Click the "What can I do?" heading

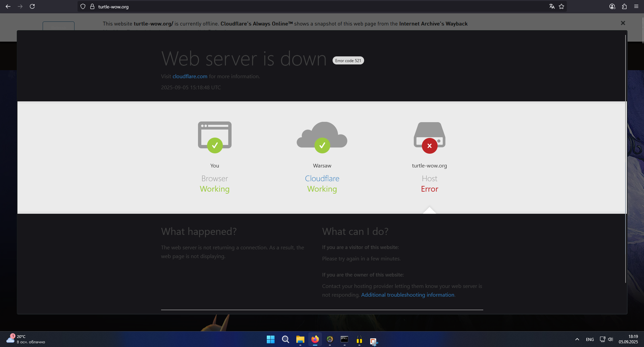coord(355,232)
